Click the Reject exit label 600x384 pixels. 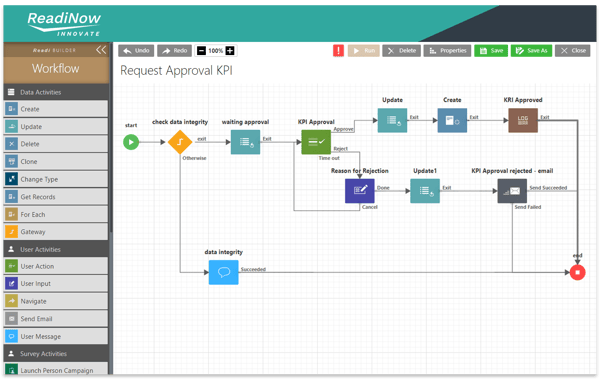[340, 149]
